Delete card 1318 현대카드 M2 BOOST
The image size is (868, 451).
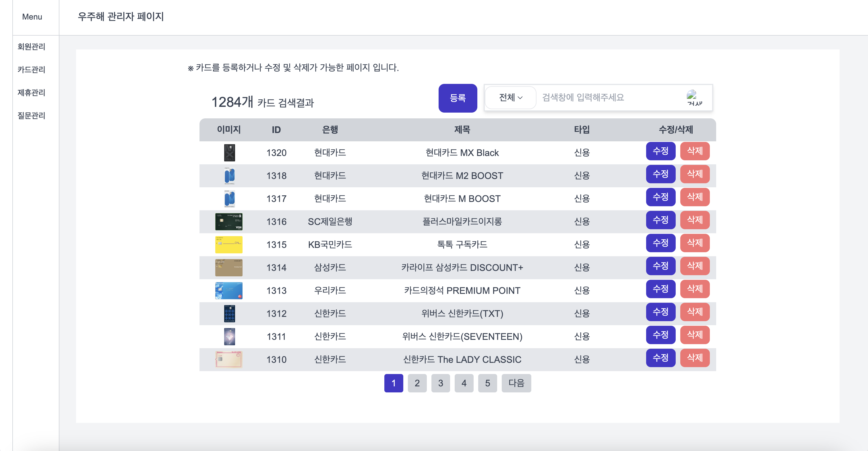(695, 174)
